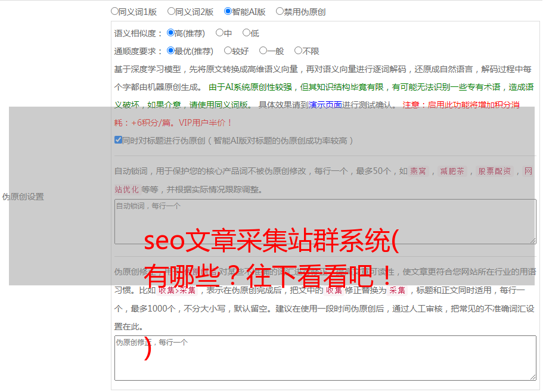Image resolution: width=543 pixels, height=392 pixels.
Task: Click the red 注意：启用此功能将增加积分消耗 warning
Action: [317, 114]
